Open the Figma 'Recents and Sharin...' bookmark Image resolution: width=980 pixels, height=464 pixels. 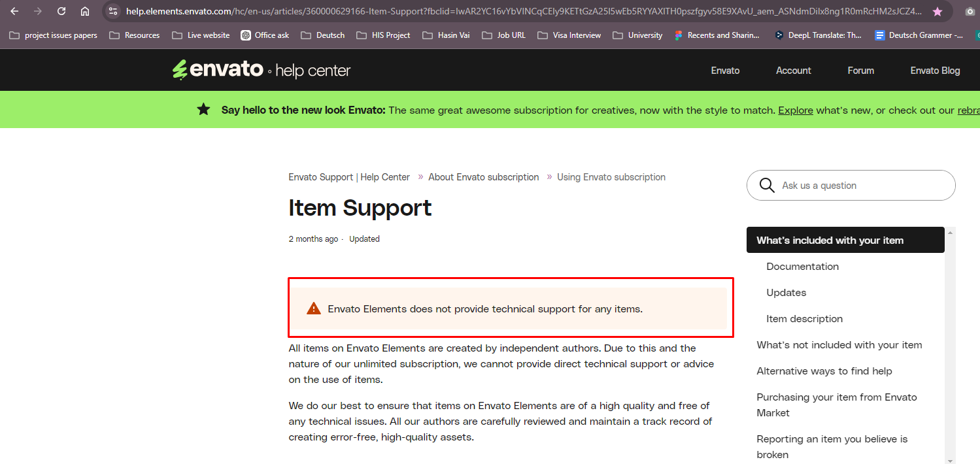717,35
